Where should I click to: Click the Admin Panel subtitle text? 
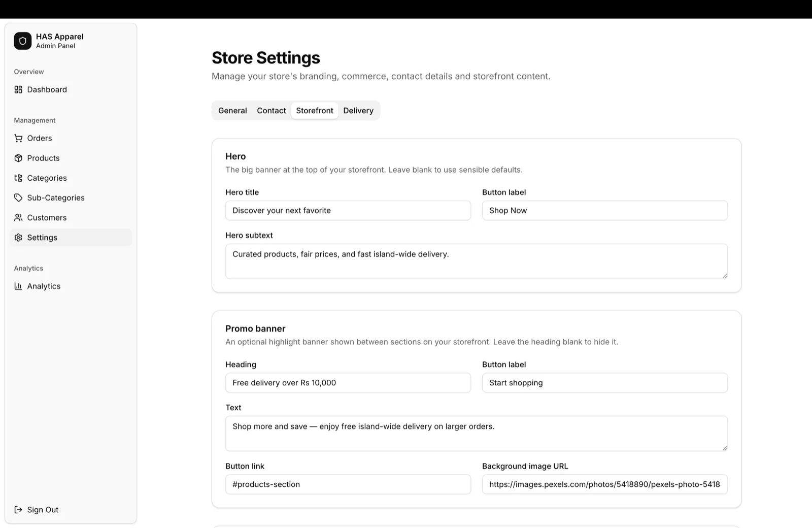click(x=55, y=46)
